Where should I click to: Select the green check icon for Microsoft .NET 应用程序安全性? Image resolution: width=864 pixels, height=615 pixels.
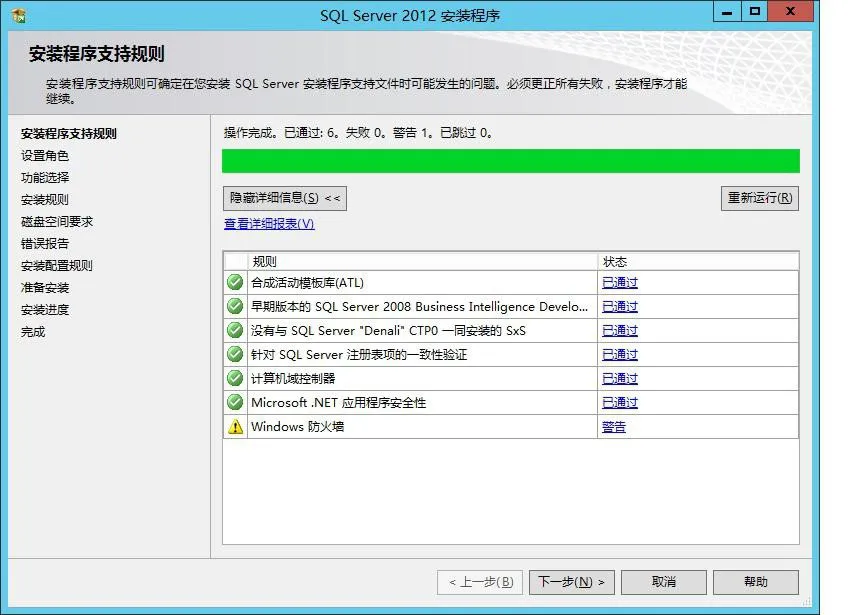[234, 402]
